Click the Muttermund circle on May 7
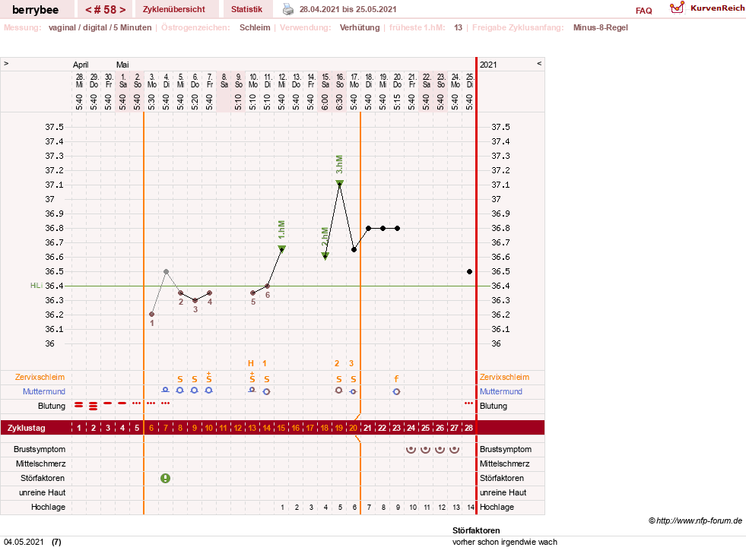746x560 pixels. point(208,391)
